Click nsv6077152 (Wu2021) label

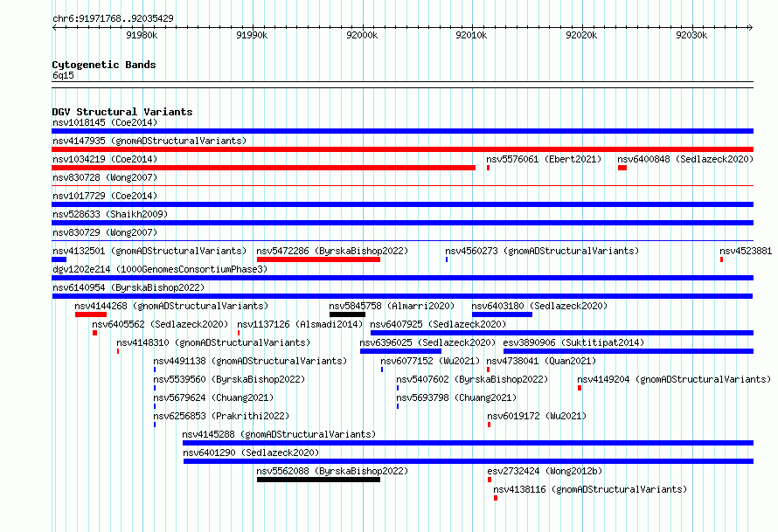[x=430, y=361]
